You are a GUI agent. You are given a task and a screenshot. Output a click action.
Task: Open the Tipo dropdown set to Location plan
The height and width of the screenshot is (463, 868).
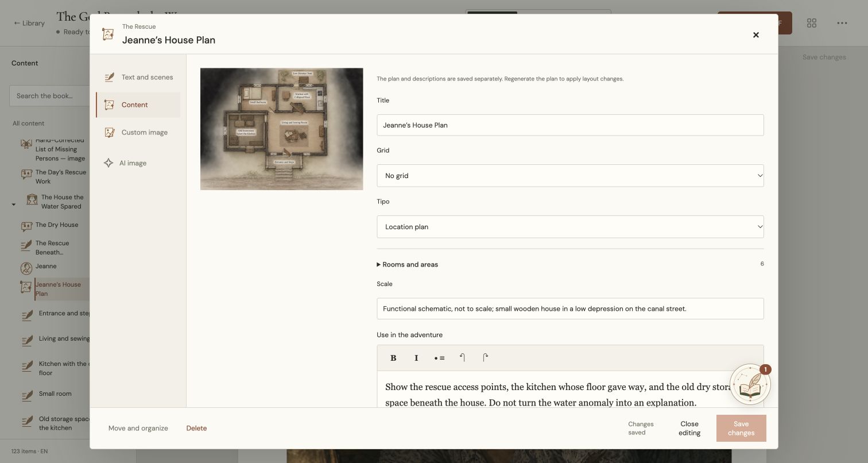570,226
